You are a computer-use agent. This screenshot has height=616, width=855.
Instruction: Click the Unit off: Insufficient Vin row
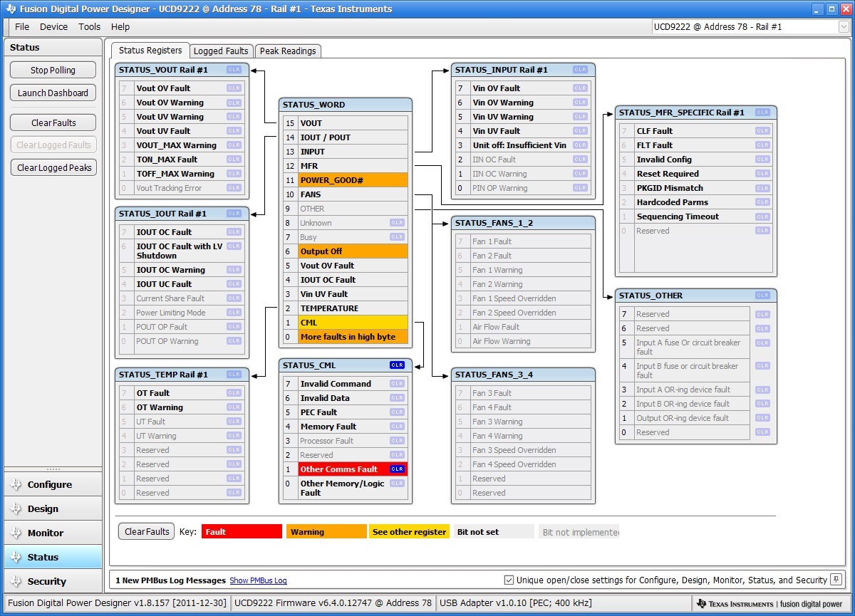pyautogui.click(x=522, y=145)
